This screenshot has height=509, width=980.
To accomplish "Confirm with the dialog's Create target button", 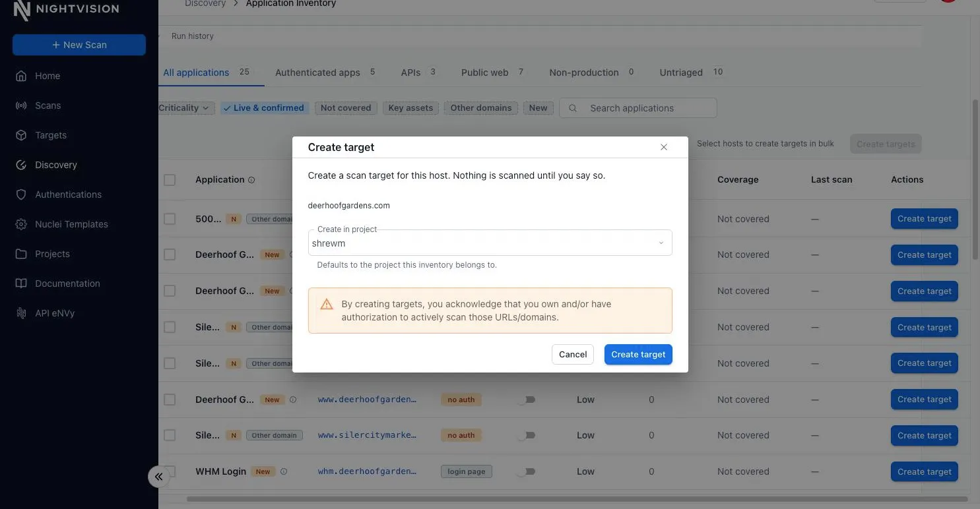I will tap(638, 355).
